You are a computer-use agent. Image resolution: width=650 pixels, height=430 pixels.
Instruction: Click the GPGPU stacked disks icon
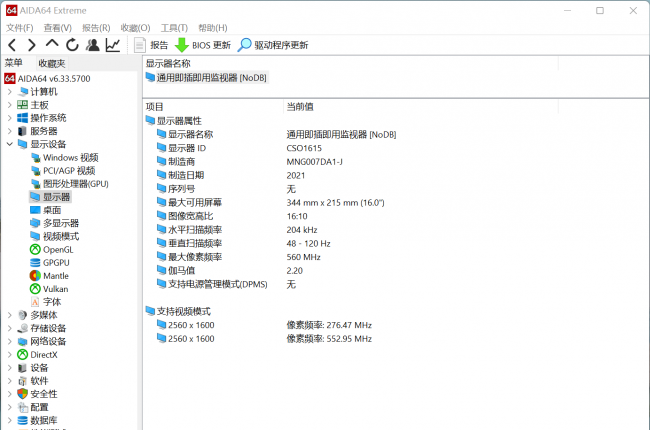[x=35, y=262]
